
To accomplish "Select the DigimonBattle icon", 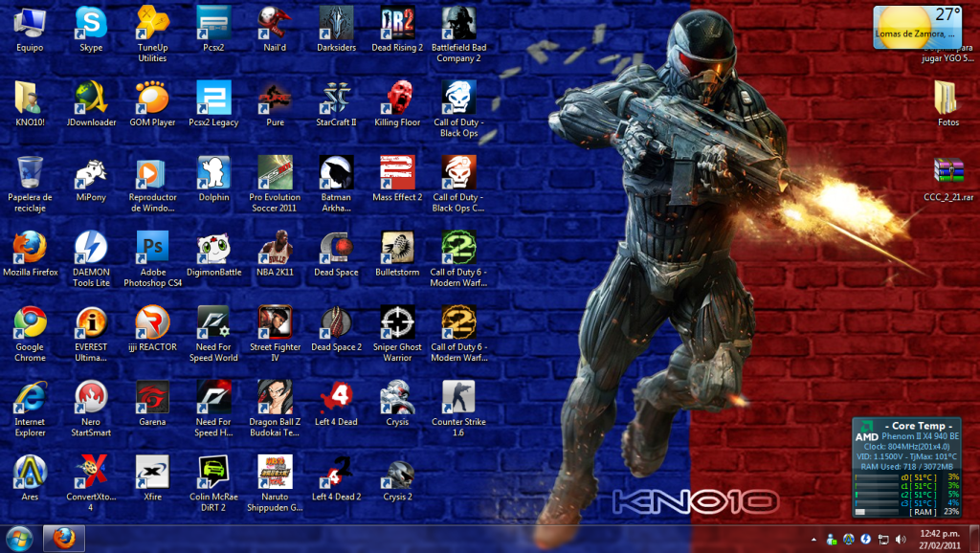I will pos(213,254).
